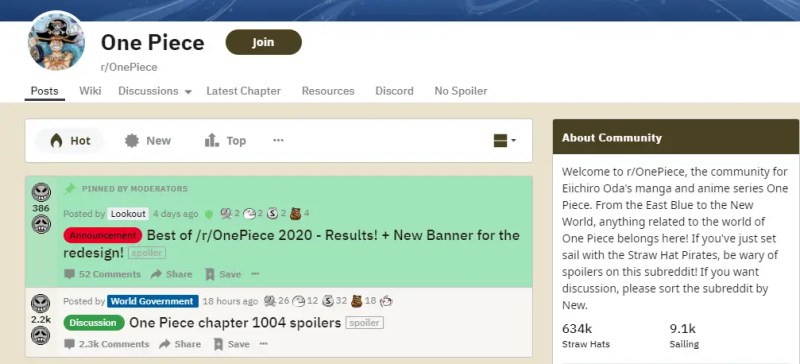Click bear award icon with count 18

click(x=357, y=301)
